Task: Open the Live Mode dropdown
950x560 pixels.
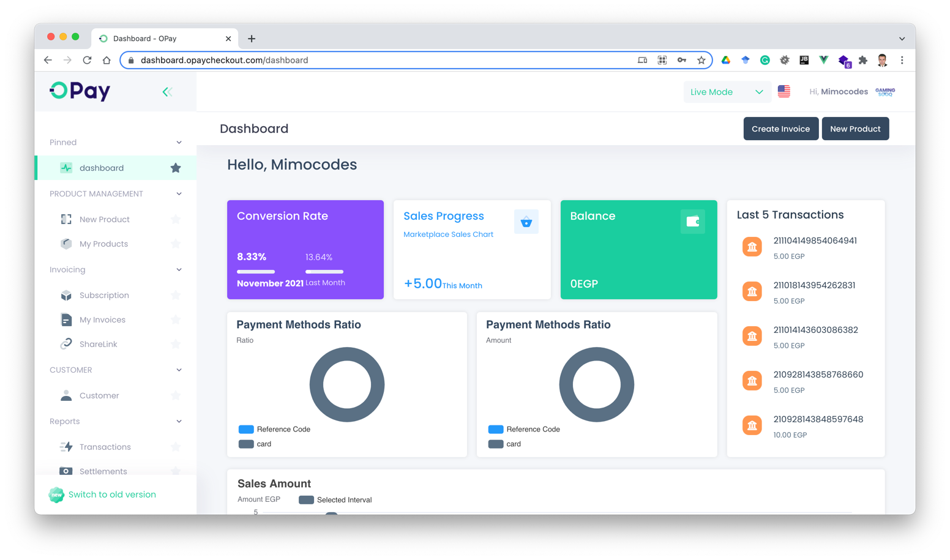Action: pos(726,92)
